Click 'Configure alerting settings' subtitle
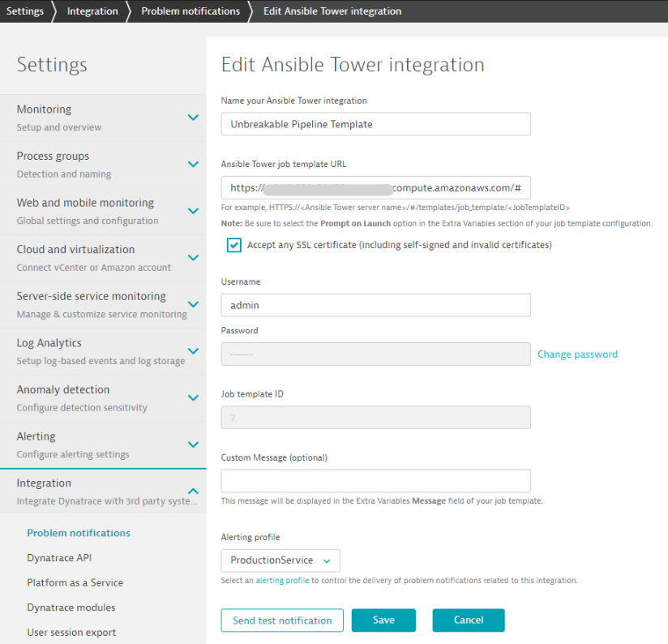This screenshot has height=644, width=668. pyautogui.click(x=73, y=454)
